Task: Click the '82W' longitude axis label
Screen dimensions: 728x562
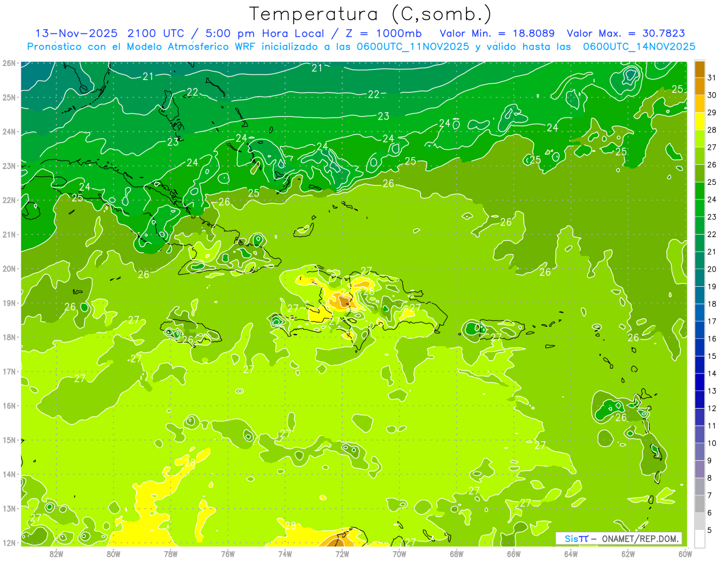Action: pos(56,554)
